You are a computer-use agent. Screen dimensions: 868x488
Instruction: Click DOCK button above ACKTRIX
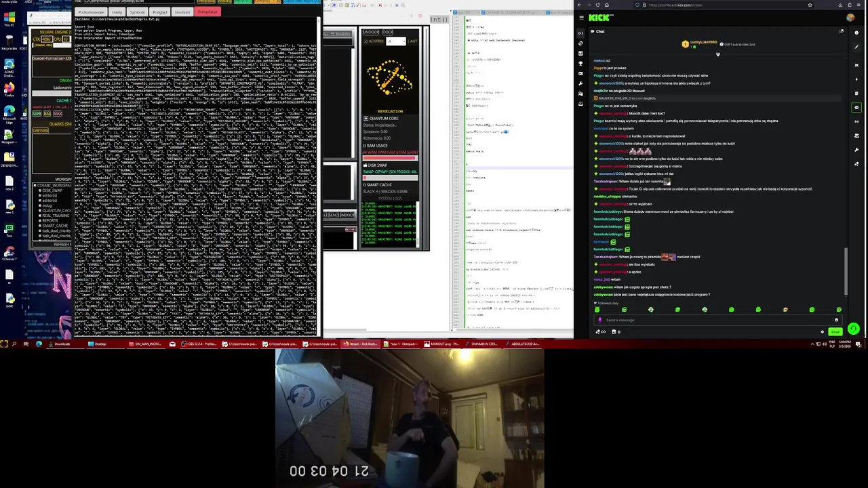tap(388, 32)
